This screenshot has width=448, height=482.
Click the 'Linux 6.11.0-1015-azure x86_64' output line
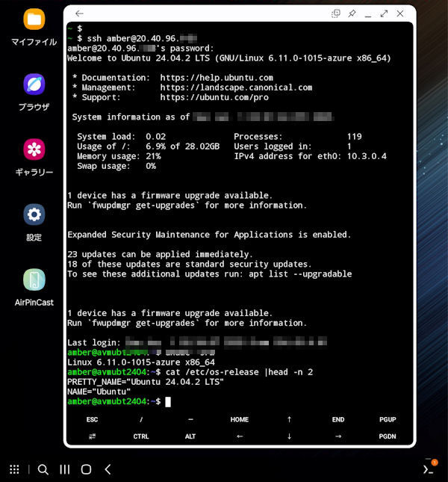[x=141, y=362]
